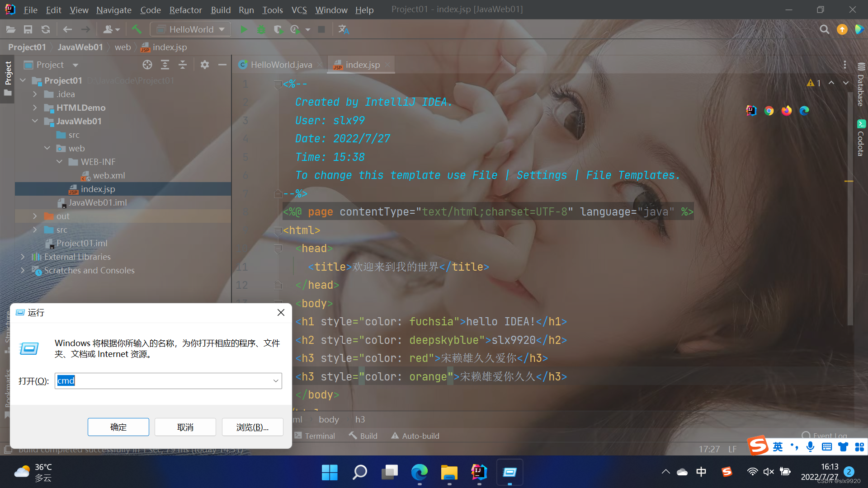Click the 打开 command input field

168,381
